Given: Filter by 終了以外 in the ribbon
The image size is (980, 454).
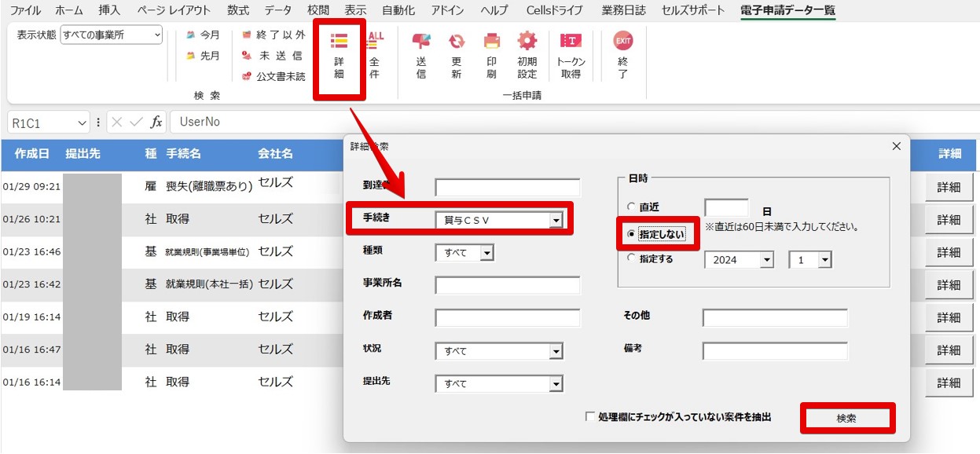Looking at the screenshot, I should (273, 35).
